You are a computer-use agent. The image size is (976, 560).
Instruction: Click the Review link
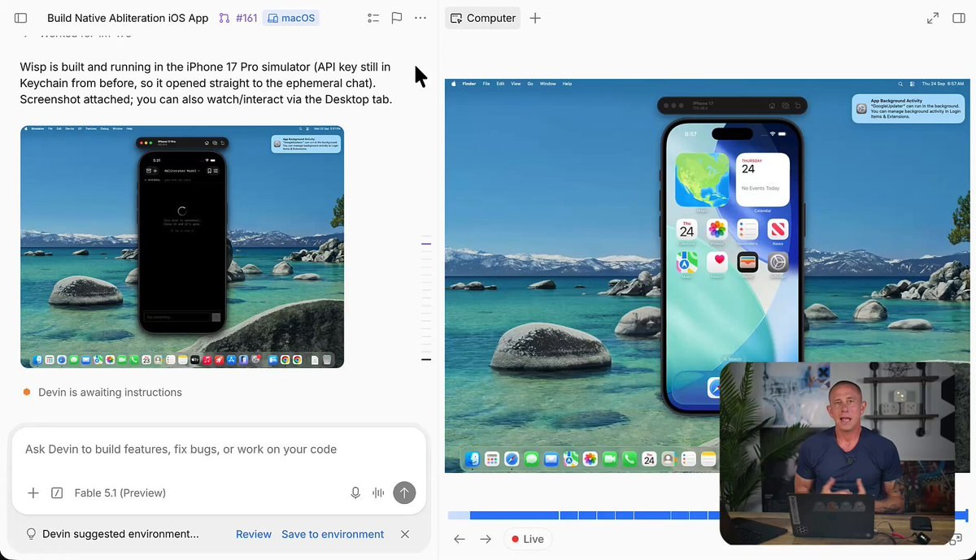254,534
